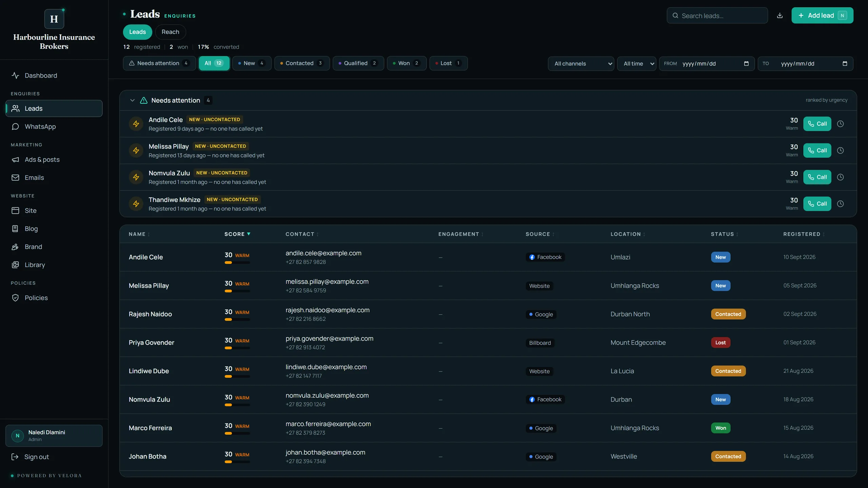
Task: Filter leads by Lost status
Action: pyautogui.click(x=448, y=63)
